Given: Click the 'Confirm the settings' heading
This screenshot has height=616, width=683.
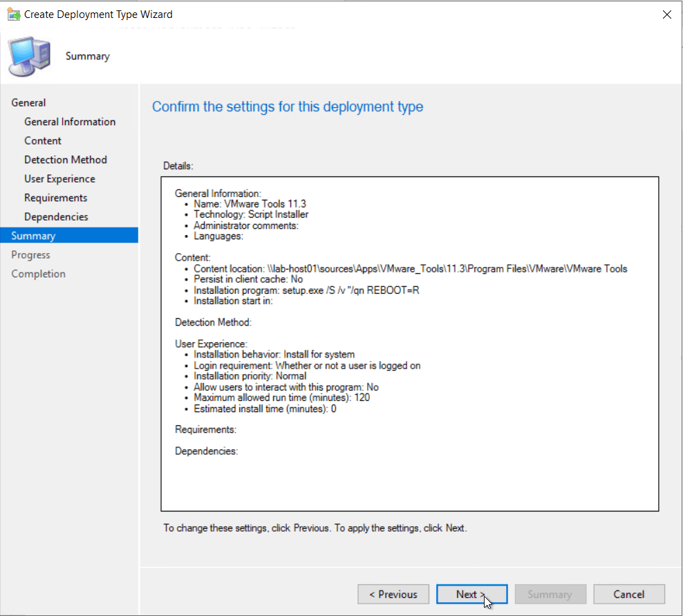Looking at the screenshot, I should click(x=288, y=106).
